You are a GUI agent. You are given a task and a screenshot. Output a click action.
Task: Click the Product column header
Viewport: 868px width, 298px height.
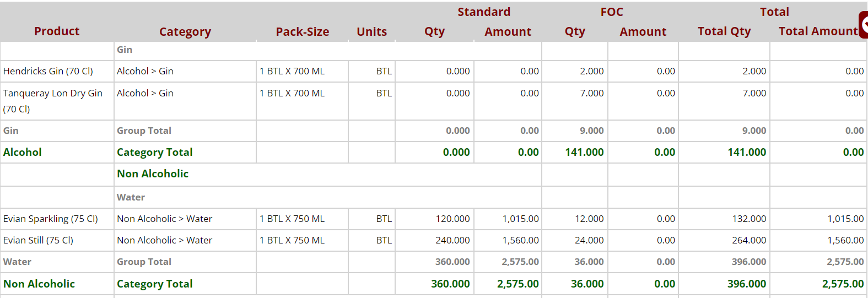pyautogui.click(x=57, y=31)
